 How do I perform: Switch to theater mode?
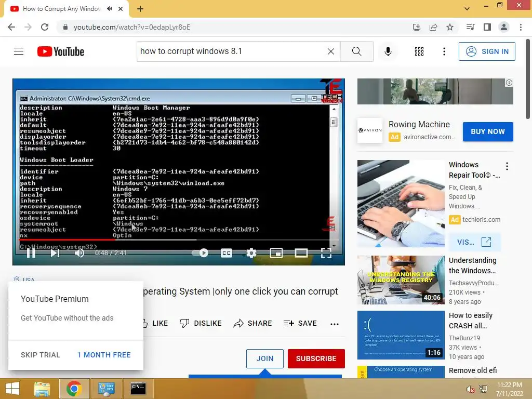tap(301, 253)
